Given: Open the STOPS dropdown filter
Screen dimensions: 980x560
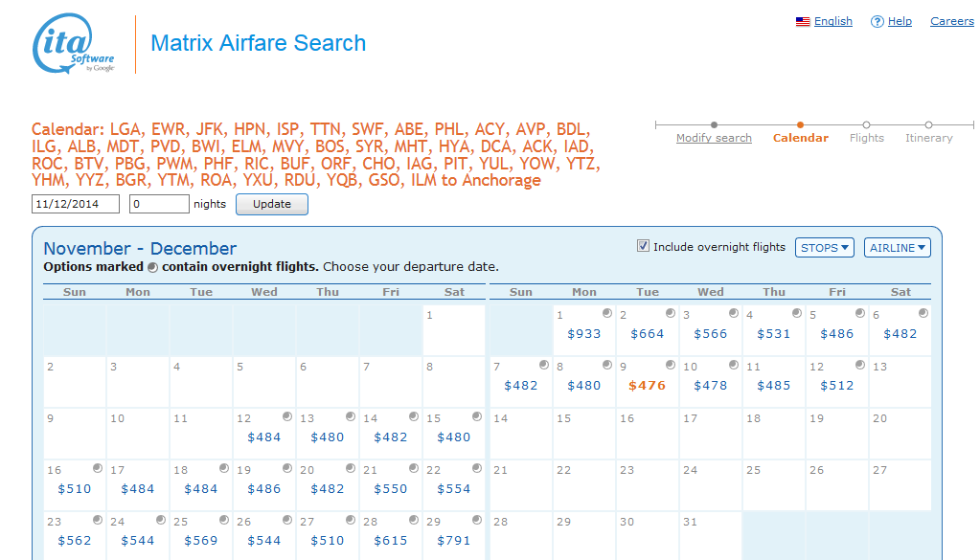Looking at the screenshot, I should [x=825, y=248].
